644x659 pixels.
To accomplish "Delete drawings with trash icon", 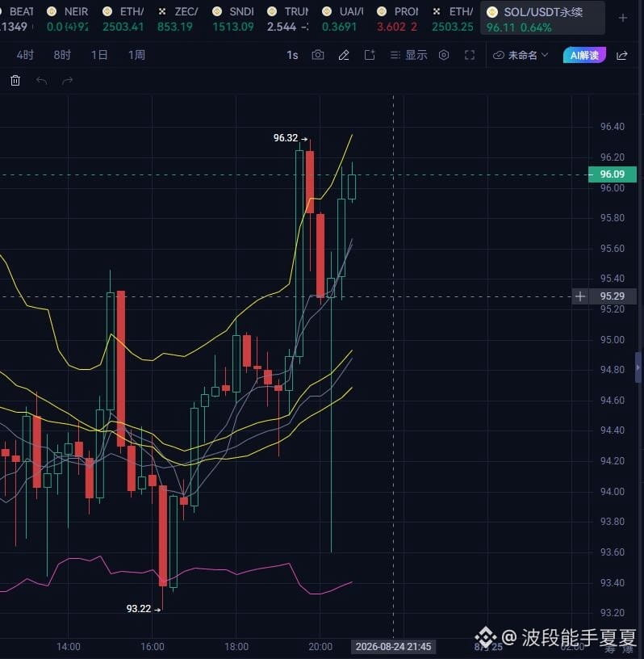I will click(15, 80).
